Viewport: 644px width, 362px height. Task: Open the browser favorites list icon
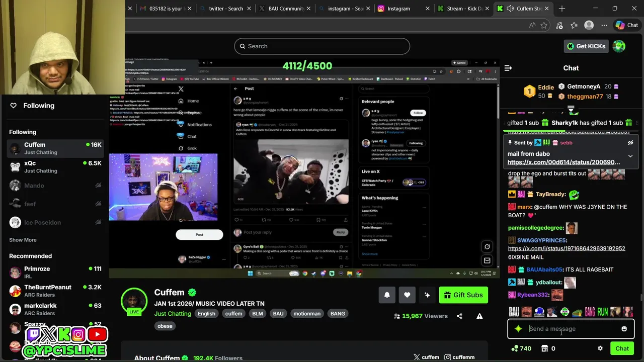[x=574, y=25]
